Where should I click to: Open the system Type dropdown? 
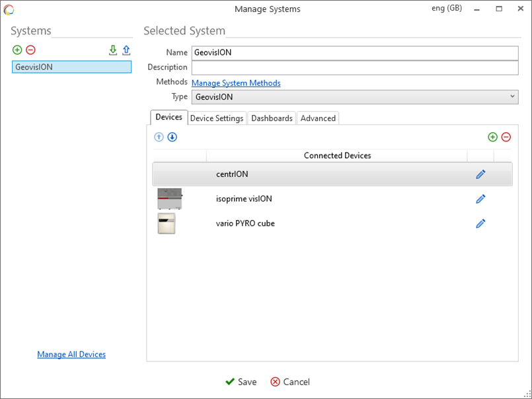coord(354,97)
